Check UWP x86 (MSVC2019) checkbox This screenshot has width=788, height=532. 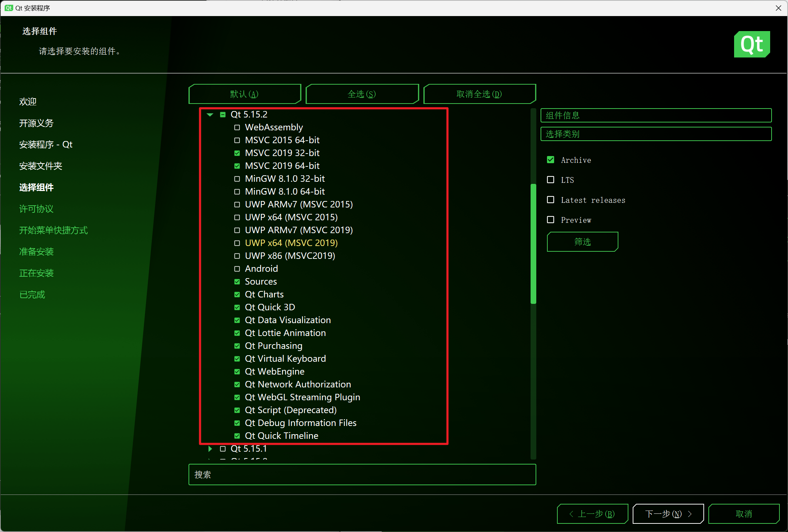point(237,256)
